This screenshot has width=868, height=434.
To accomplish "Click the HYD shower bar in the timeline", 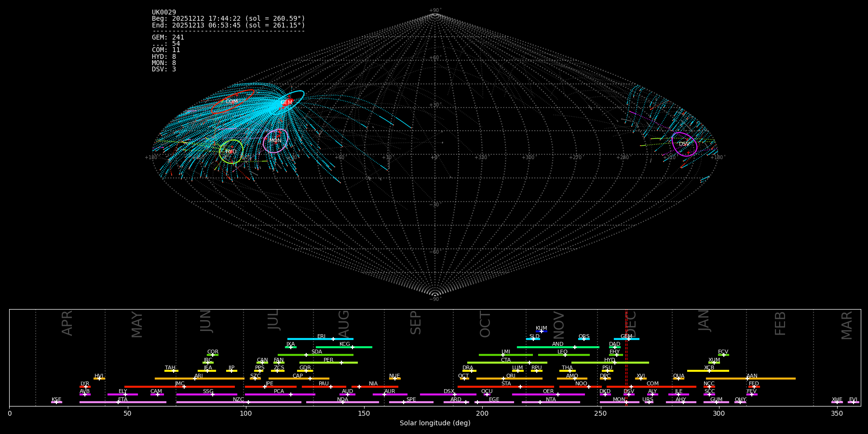I will (610, 363).
